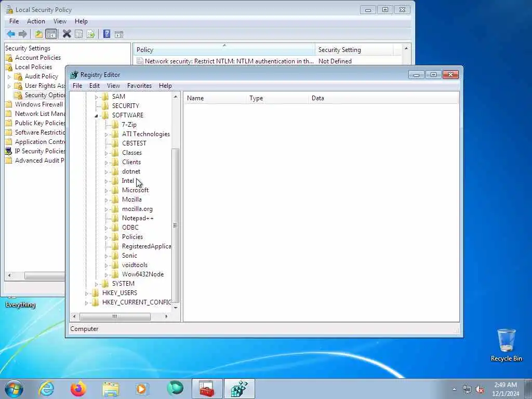Toggle the Show/Hide Console Tree toolbar icon
532x399 pixels.
pyautogui.click(x=51, y=34)
